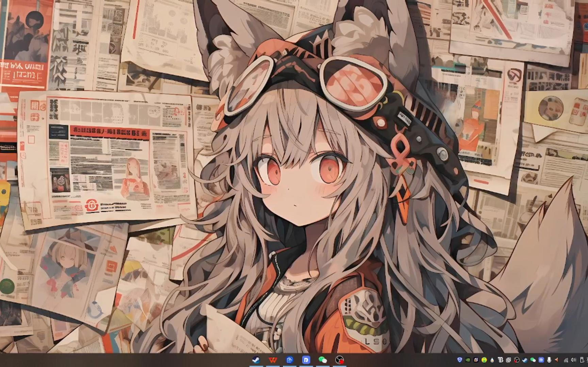Image resolution: width=588 pixels, height=367 pixels.
Task: Open WPS Office from the taskbar
Action: pos(273,360)
